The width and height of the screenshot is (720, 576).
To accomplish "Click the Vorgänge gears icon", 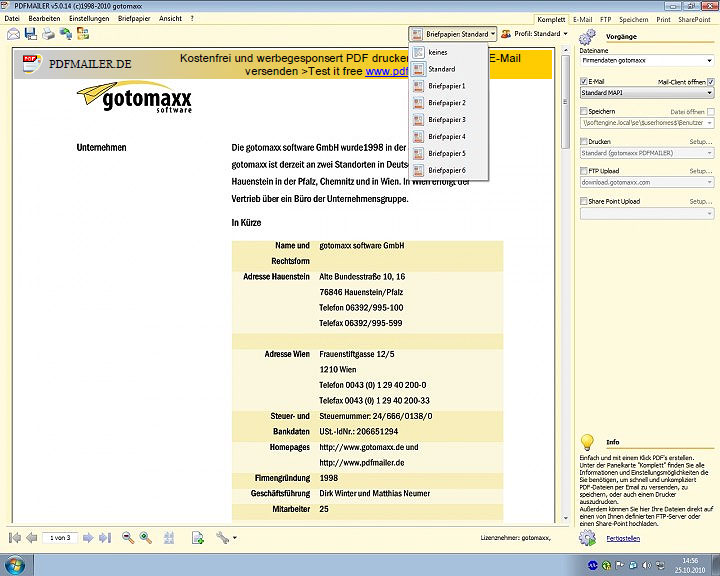I will (587, 37).
